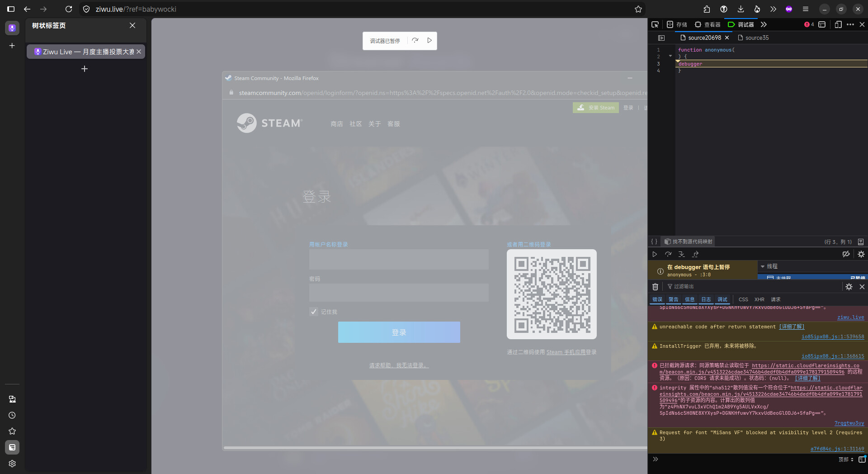Resume execution in debugger toolbar
The width and height of the screenshot is (868, 474).
655,254
